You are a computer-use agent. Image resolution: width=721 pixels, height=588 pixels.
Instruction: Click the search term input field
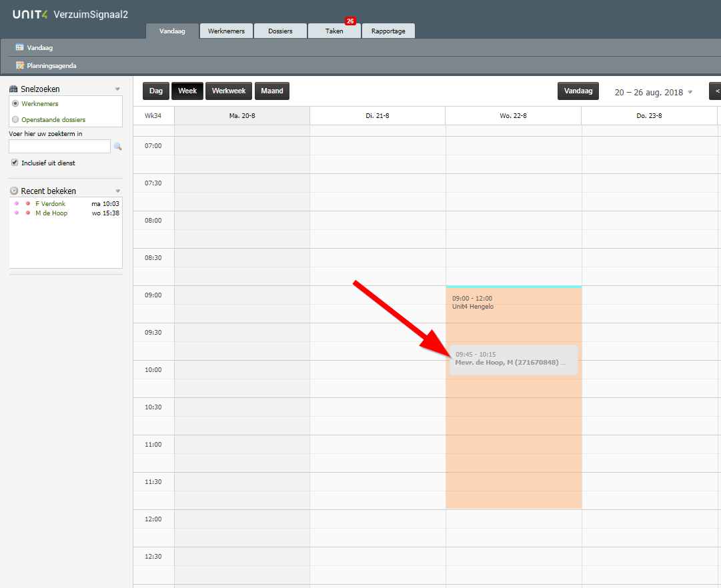pos(60,146)
